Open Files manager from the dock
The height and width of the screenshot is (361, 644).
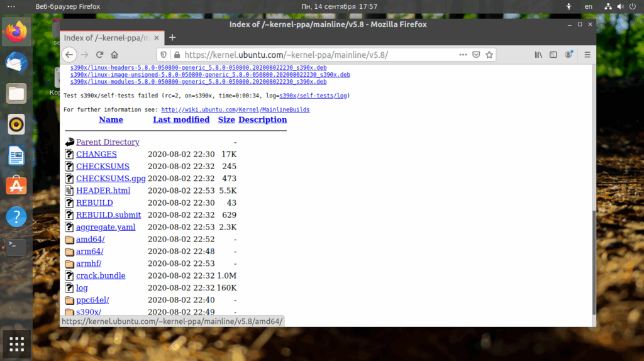point(16,94)
